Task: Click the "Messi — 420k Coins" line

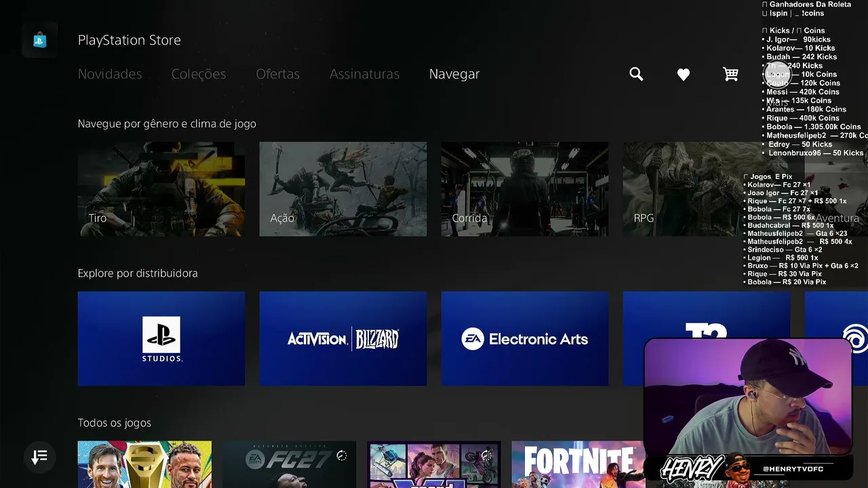Action: pos(800,92)
